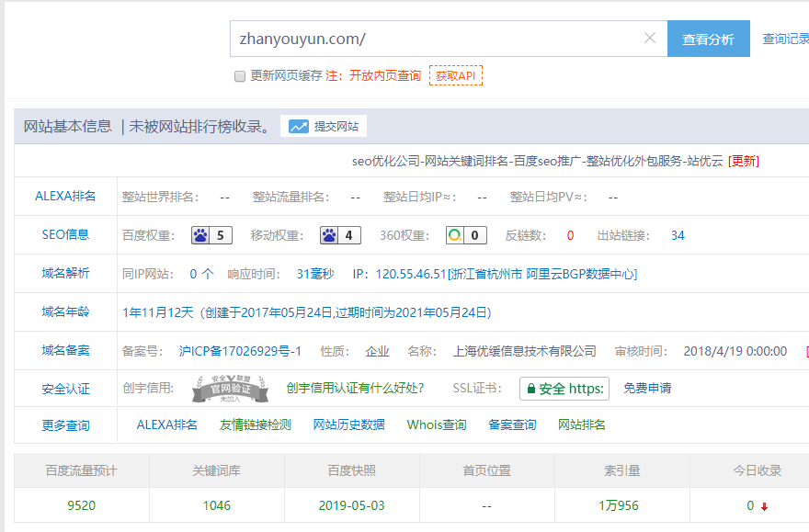The image size is (809, 532).
Task: Click the Baidu paw icon for 百度权重
Action: tap(200, 235)
